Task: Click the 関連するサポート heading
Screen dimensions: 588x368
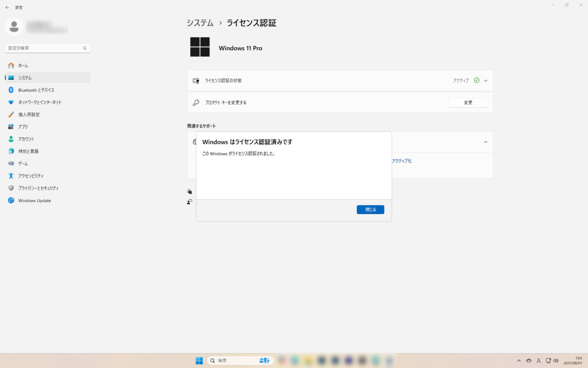Action: point(202,126)
